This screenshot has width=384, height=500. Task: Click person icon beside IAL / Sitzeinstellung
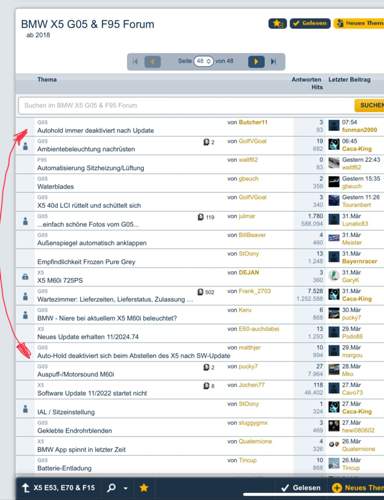pyautogui.click(x=25, y=408)
